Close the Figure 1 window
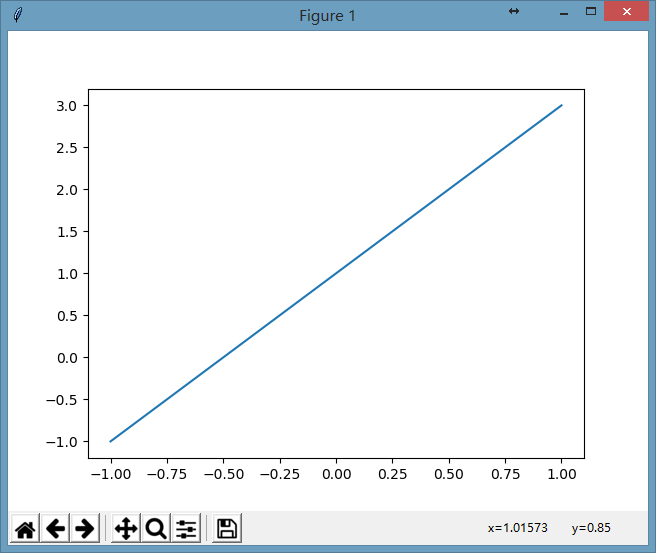Image resolution: width=656 pixels, height=553 pixels. (x=626, y=11)
